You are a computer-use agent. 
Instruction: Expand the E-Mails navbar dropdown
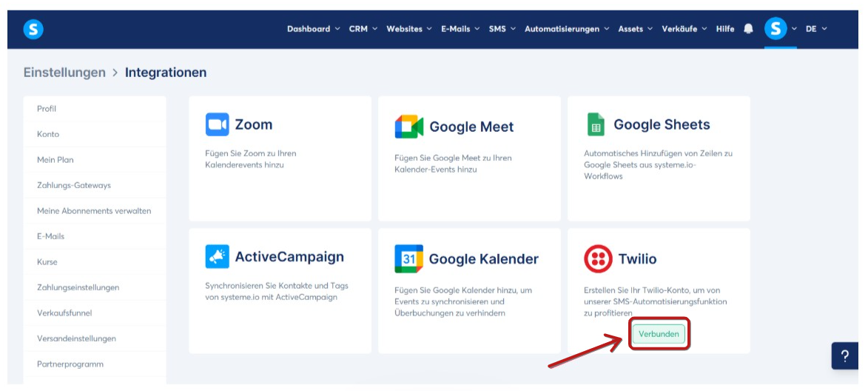click(x=460, y=29)
